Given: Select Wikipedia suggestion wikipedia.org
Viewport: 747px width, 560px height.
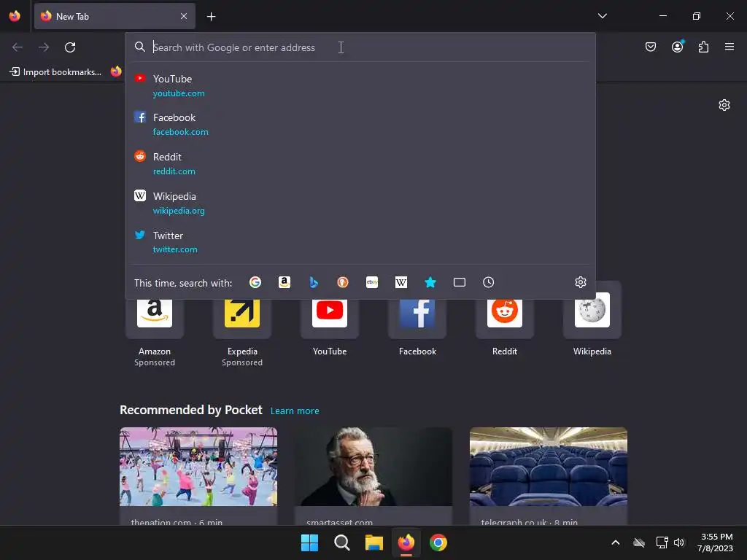Looking at the screenshot, I should (x=360, y=203).
